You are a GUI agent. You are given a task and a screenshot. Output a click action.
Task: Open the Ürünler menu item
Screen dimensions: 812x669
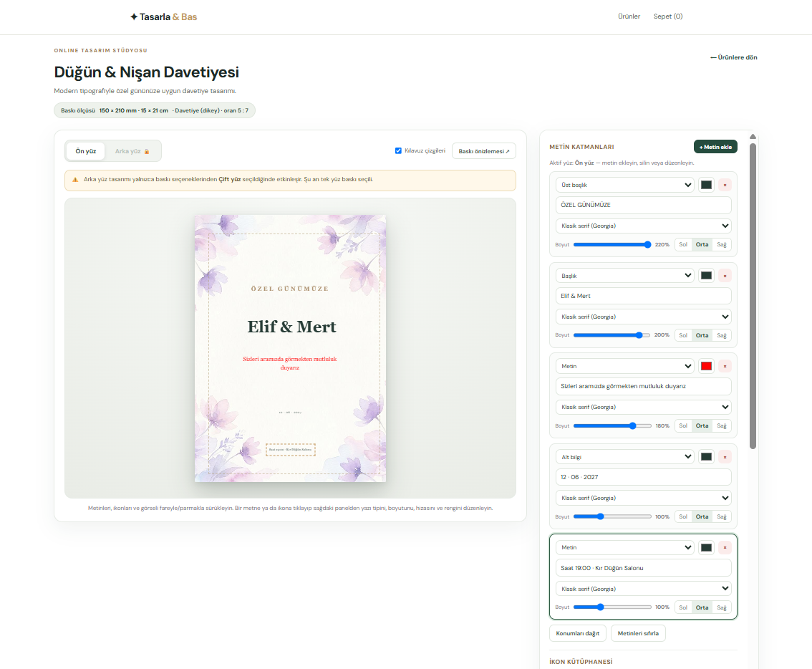pyautogui.click(x=629, y=16)
